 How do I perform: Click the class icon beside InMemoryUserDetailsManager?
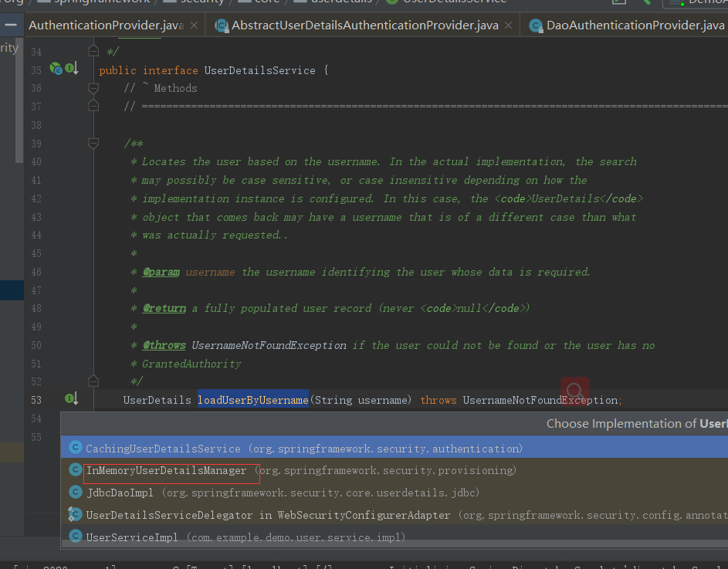pyautogui.click(x=75, y=469)
